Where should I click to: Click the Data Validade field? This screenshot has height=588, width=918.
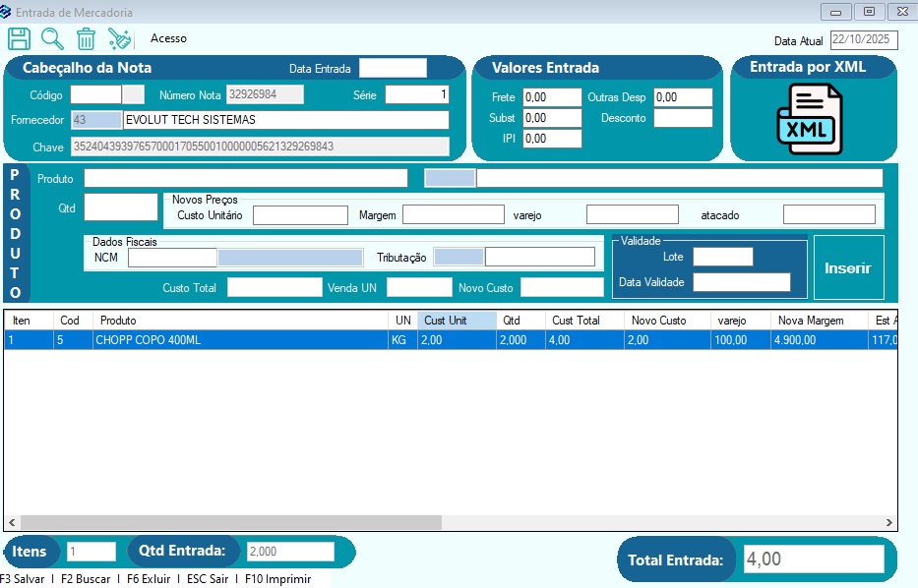tap(741, 282)
